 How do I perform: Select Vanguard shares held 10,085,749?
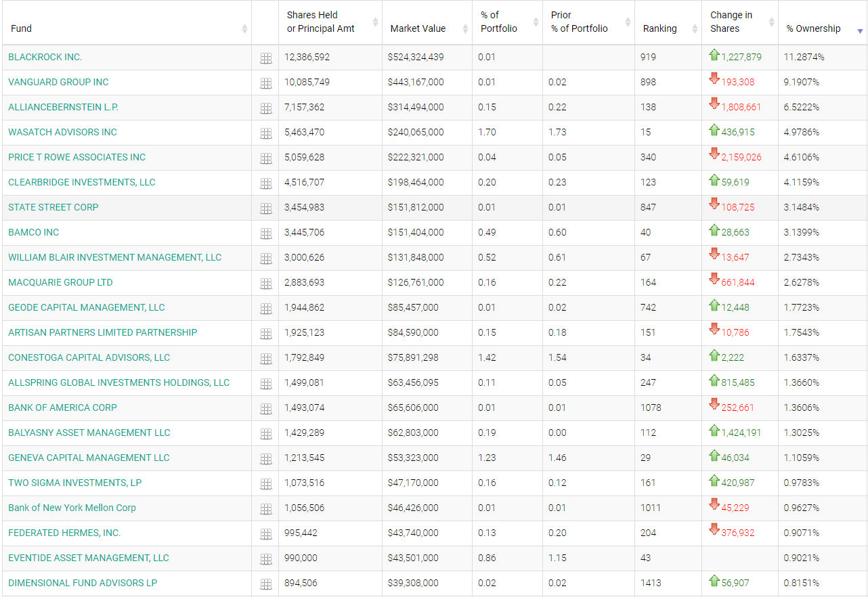[x=307, y=82]
